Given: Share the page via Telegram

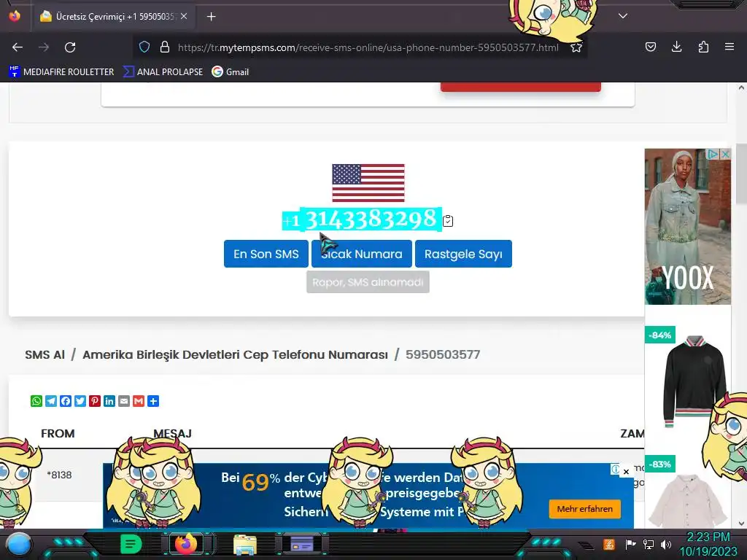Looking at the screenshot, I should click(x=51, y=401).
